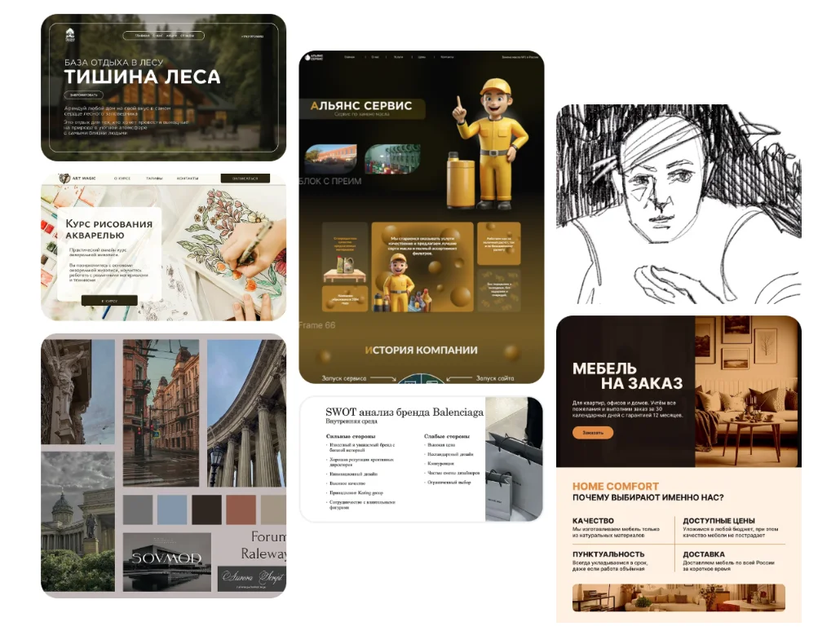Click the Тишина Леса cabin logo icon
Viewport: 840px width, 644px height.
coord(70,35)
